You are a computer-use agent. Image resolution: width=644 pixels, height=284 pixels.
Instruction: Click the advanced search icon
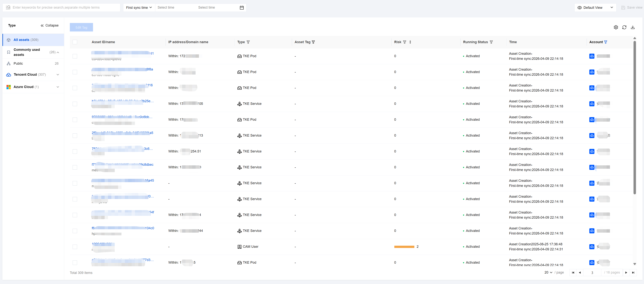[x=8, y=7]
